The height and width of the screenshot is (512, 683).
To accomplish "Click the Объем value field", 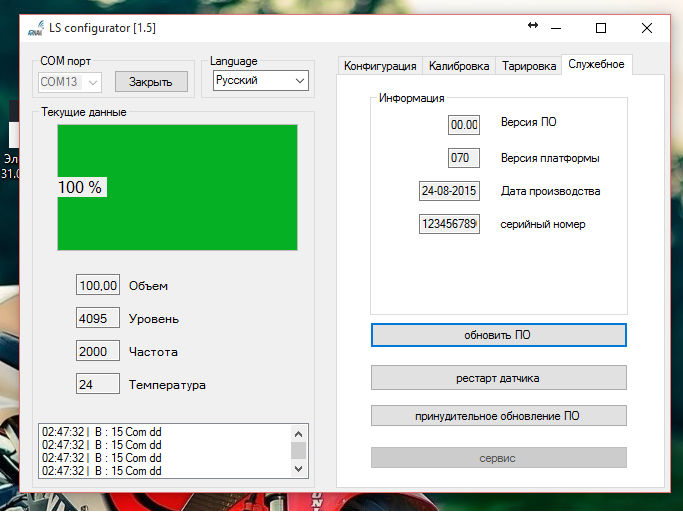I will pyautogui.click(x=98, y=286).
